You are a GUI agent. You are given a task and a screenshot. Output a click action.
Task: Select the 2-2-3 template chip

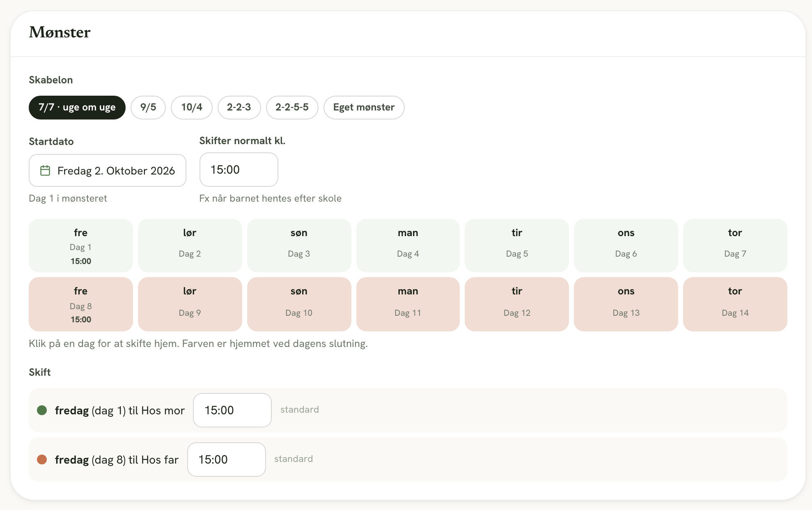[x=239, y=108]
